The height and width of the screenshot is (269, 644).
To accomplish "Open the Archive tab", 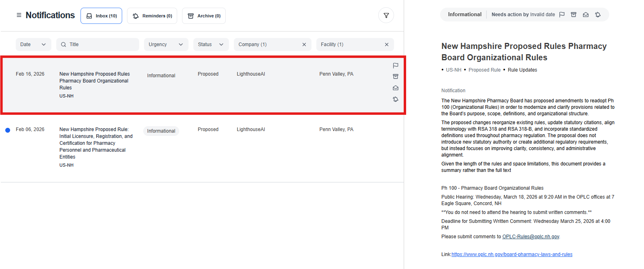I will [x=204, y=16].
